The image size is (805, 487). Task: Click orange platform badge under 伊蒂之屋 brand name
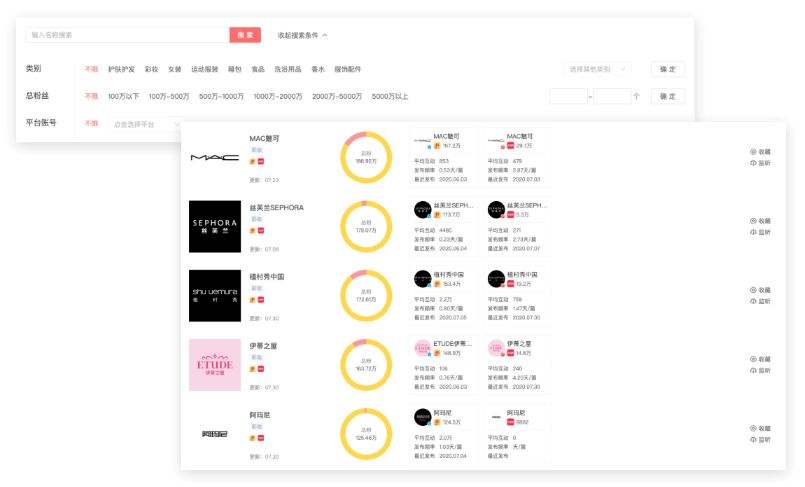click(x=253, y=369)
